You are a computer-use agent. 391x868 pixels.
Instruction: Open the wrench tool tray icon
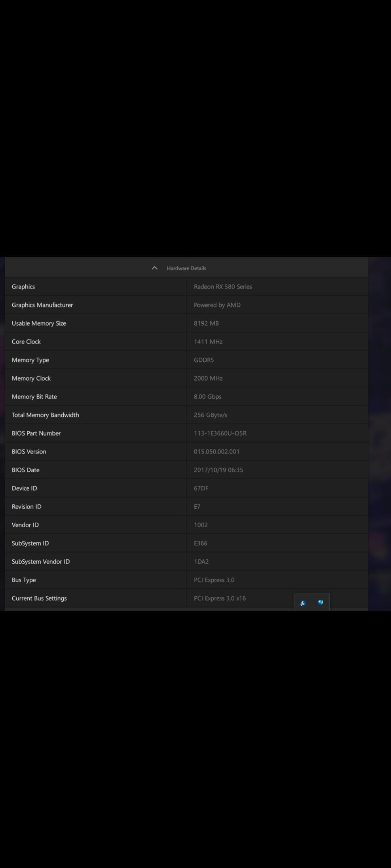(303, 603)
